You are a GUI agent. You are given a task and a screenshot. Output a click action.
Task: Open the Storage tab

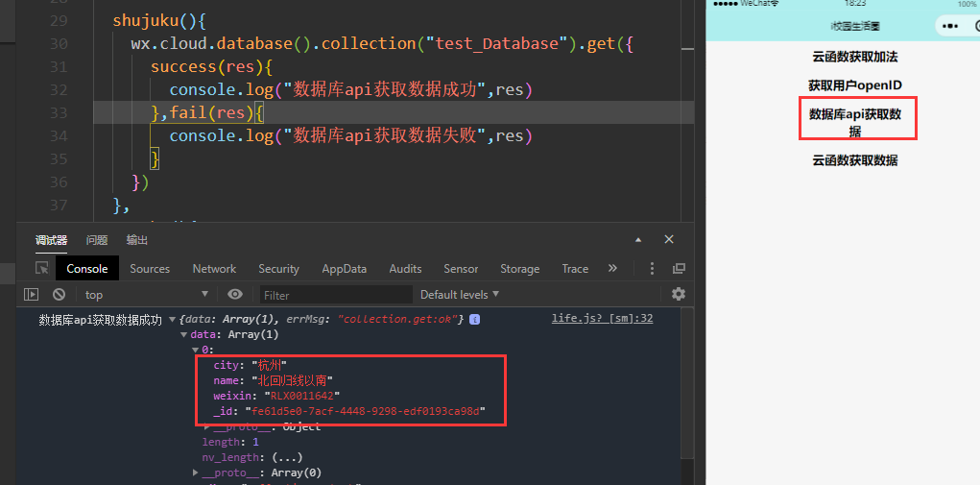coord(520,269)
